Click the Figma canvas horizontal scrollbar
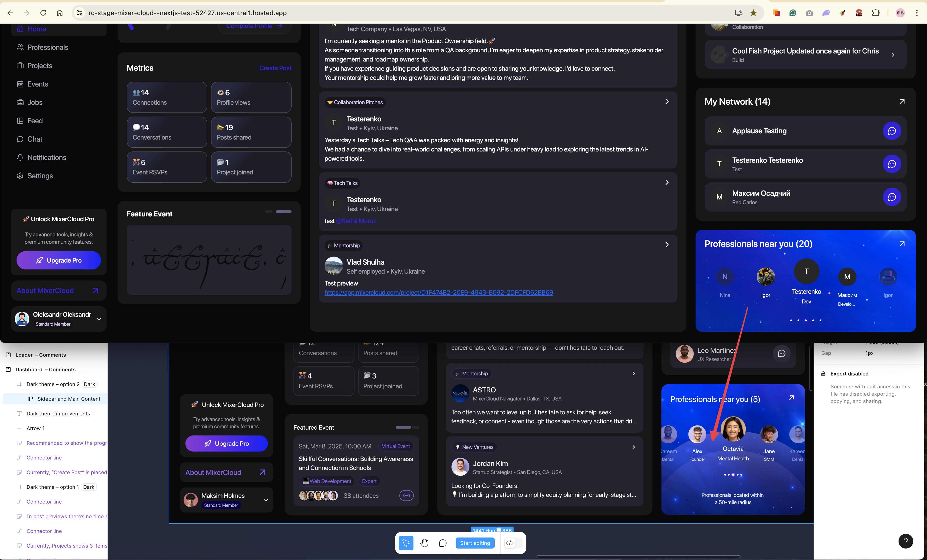This screenshot has width=927, height=560. pyautogui.click(x=638, y=557)
